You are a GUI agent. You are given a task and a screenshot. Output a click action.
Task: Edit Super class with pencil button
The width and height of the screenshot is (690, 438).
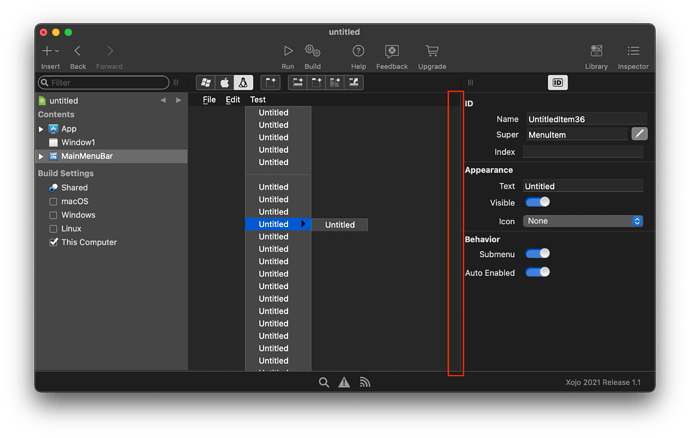[x=639, y=134]
